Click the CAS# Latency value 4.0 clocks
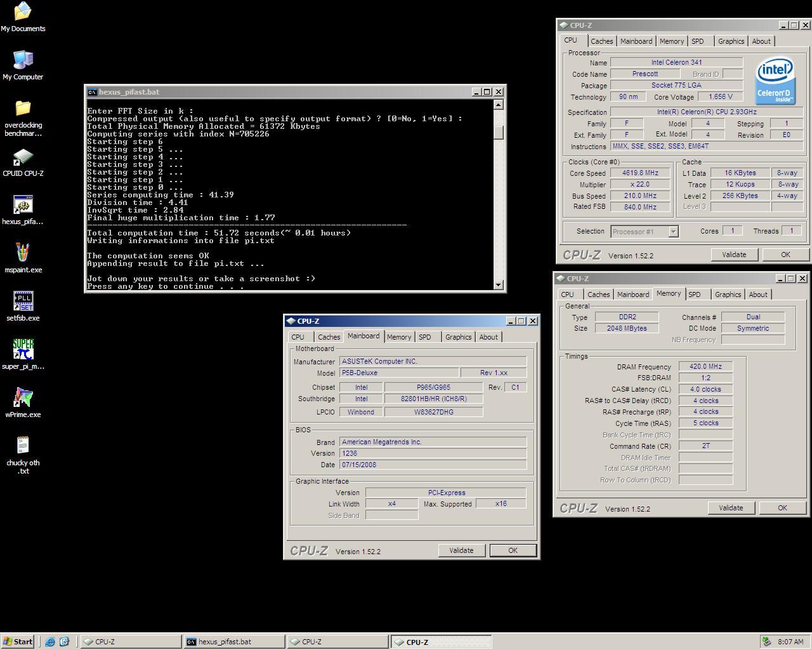 click(x=705, y=389)
